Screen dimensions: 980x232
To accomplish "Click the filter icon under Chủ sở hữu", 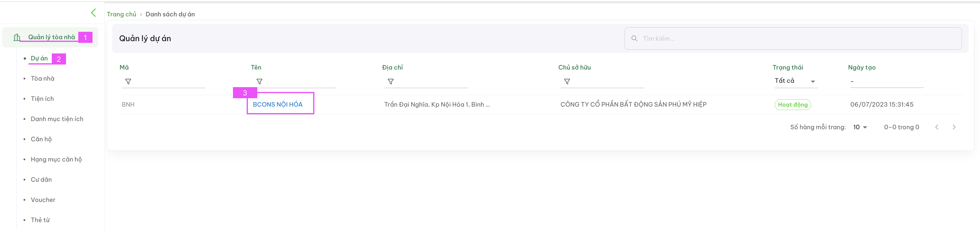I will (x=567, y=81).
